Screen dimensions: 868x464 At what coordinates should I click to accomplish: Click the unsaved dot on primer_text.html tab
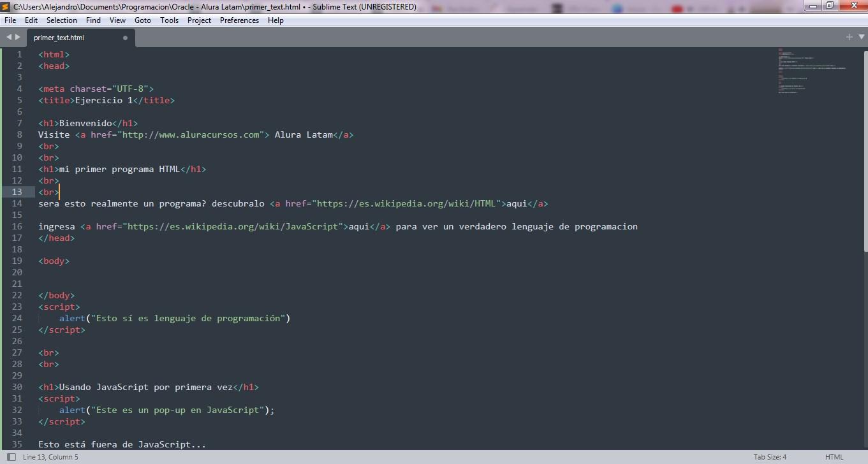[125, 38]
